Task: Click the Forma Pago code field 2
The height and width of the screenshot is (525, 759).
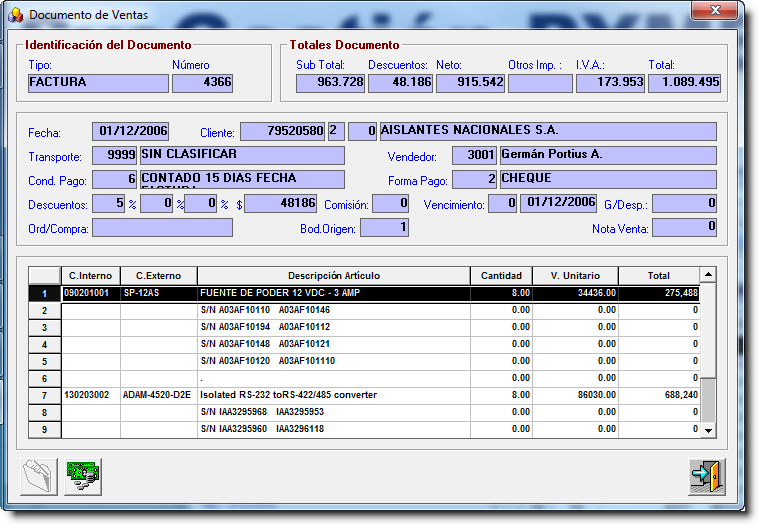Action: (474, 179)
